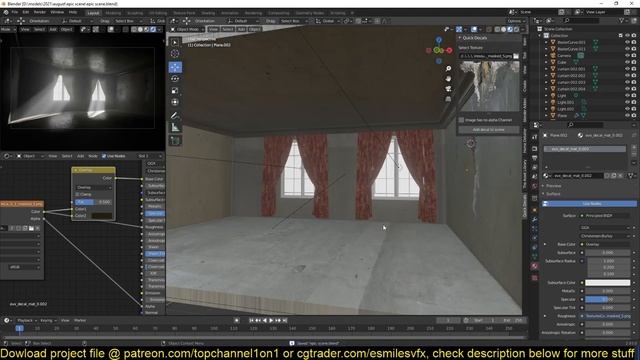Toggle camera view icon in the viewport
This screenshot has height=360, width=640.
(x=448, y=89)
